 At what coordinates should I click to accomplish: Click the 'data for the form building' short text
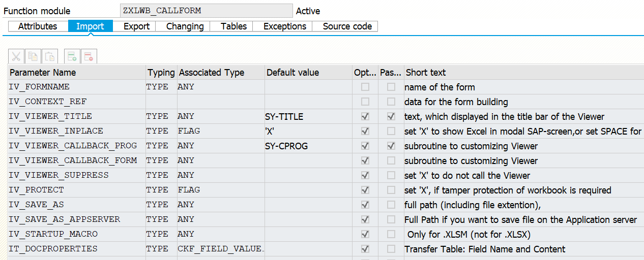456,102
